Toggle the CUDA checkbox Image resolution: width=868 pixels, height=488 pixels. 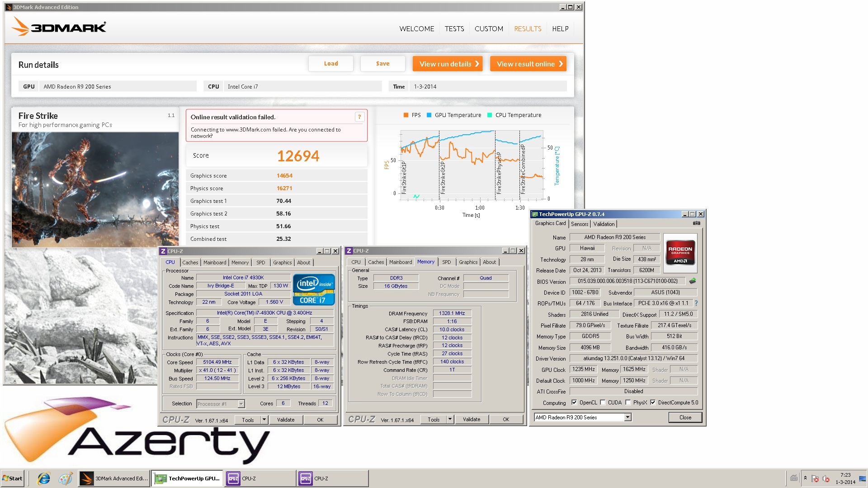(x=603, y=403)
